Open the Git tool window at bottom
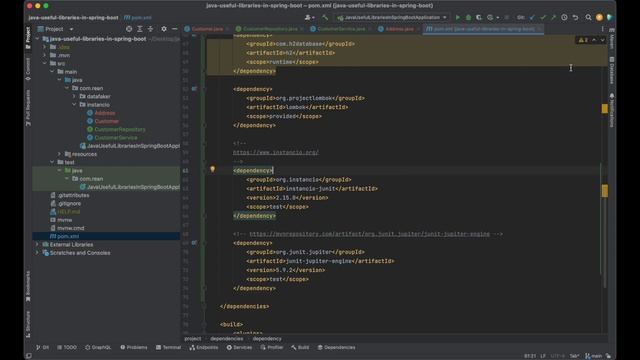The image size is (640, 360). [42, 347]
